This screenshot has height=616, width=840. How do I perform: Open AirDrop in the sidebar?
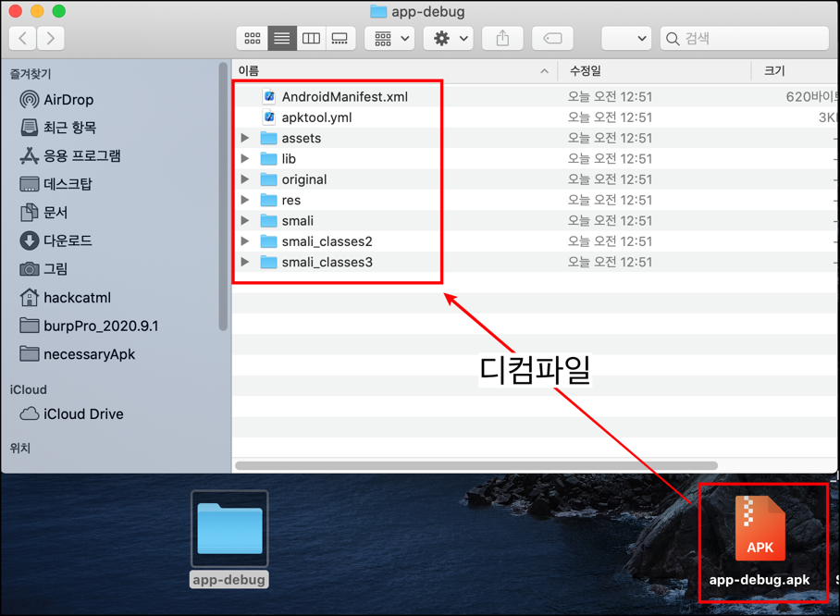click(56, 100)
